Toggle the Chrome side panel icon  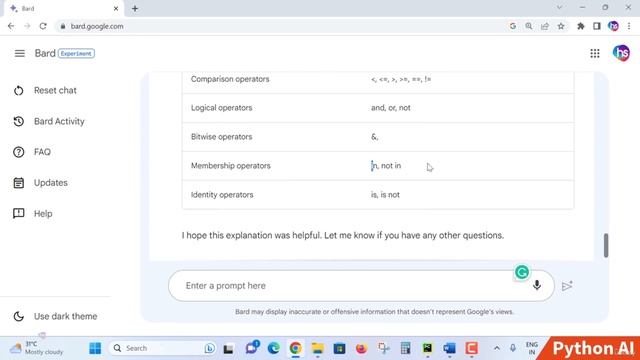click(x=597, y=26)
